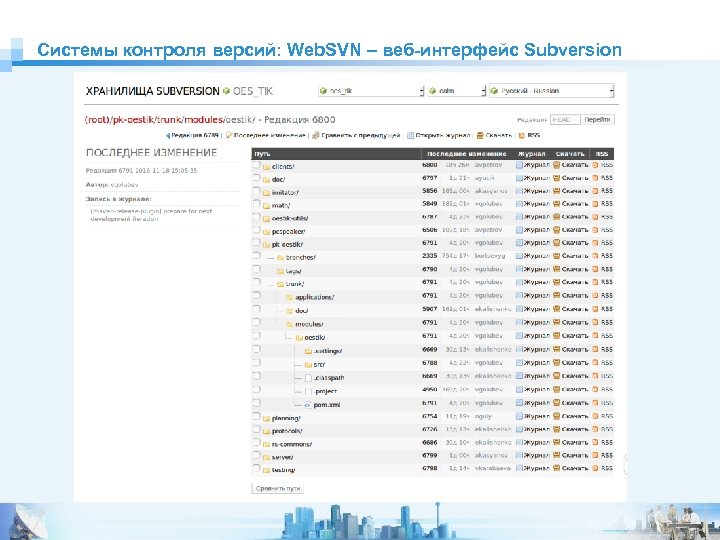Click Скачать link in top toolbar
The width and height of the screenshot is (720, 540).
coord(499,135)
